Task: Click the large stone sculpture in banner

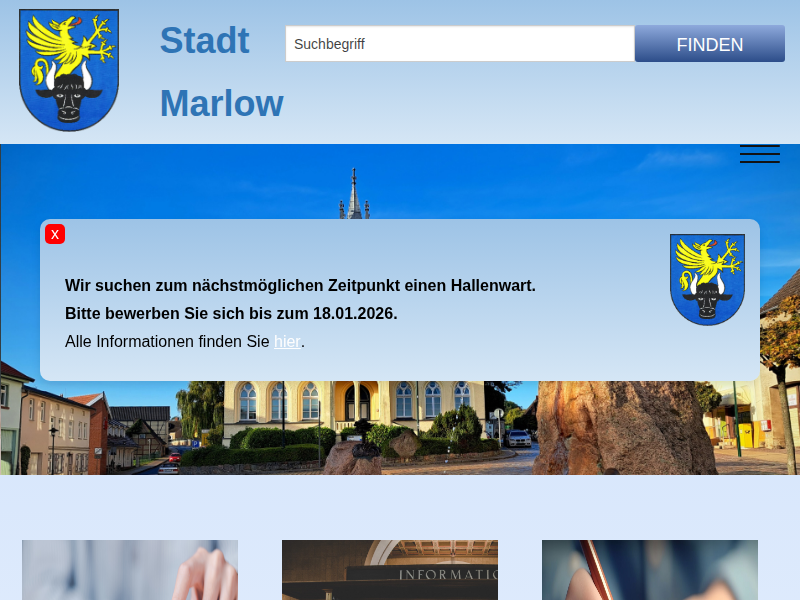Action: (620, 425)
